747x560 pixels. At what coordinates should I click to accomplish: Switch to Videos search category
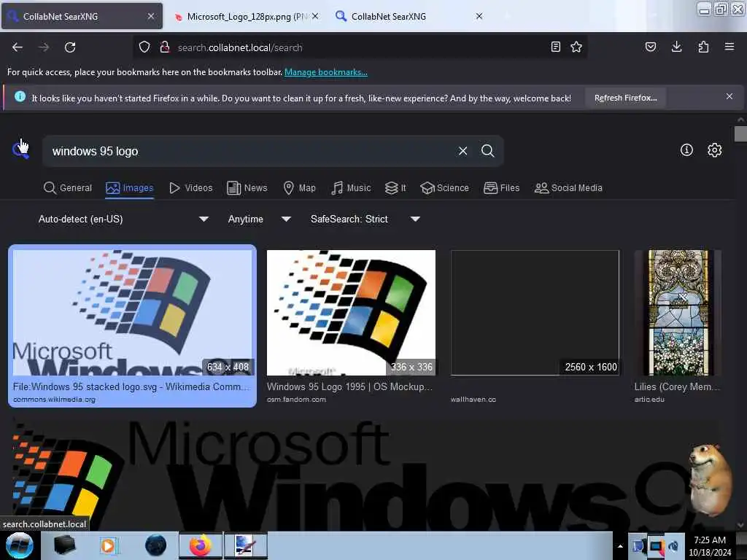pos(191,188)
